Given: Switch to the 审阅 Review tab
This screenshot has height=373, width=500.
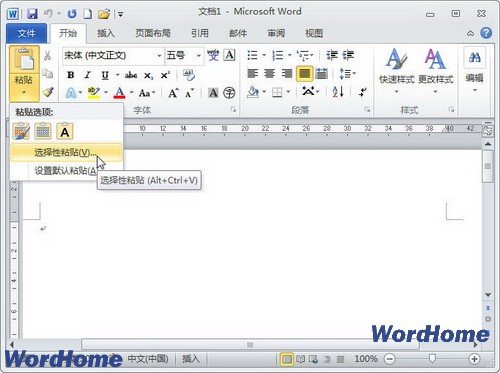Looking at the screenshot, I should [x=276, y=33].
